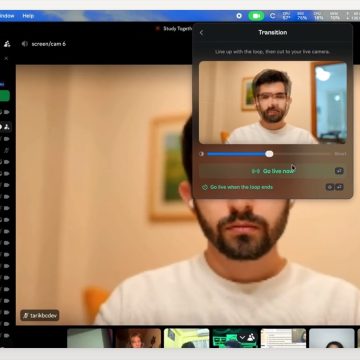Click the people icon beside the speaker icon
This screenshot has height=360, width=360.
[7, 44]
